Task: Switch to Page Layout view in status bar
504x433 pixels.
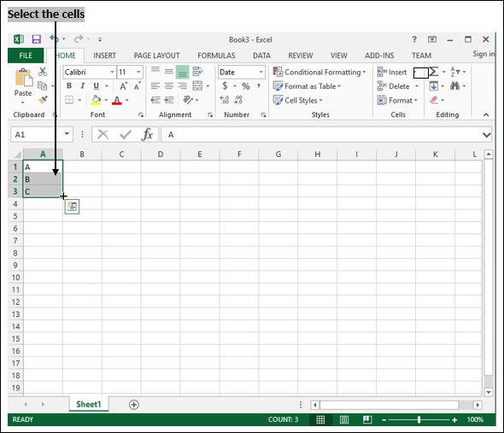Action: [x=344, y=419]
